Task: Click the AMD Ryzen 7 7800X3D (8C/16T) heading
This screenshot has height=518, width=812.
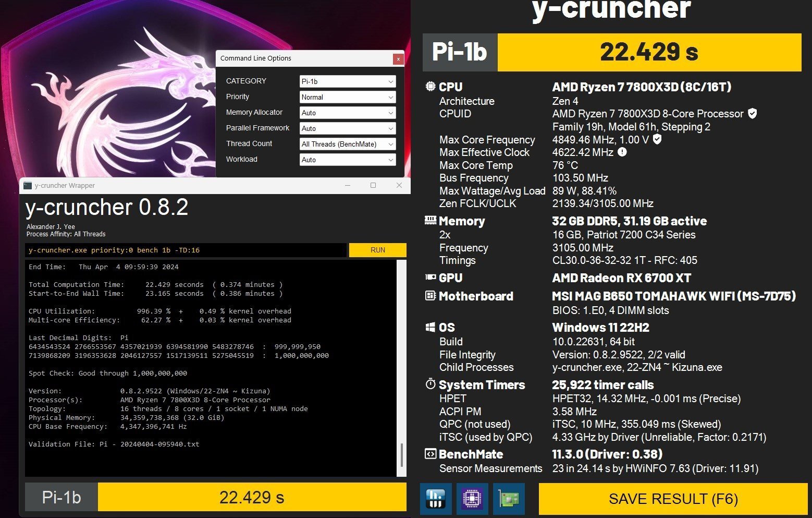Action: [x=642, y=87]
